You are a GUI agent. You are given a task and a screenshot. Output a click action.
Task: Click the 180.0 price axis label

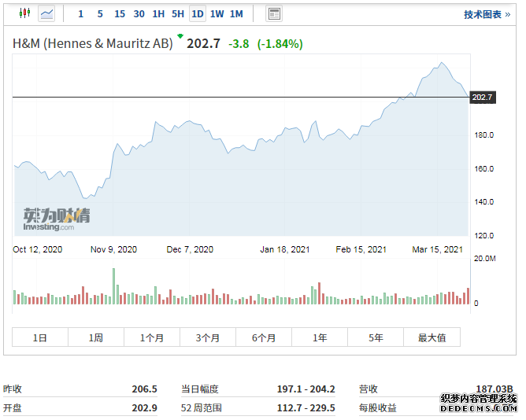click(x=483, y=135)
